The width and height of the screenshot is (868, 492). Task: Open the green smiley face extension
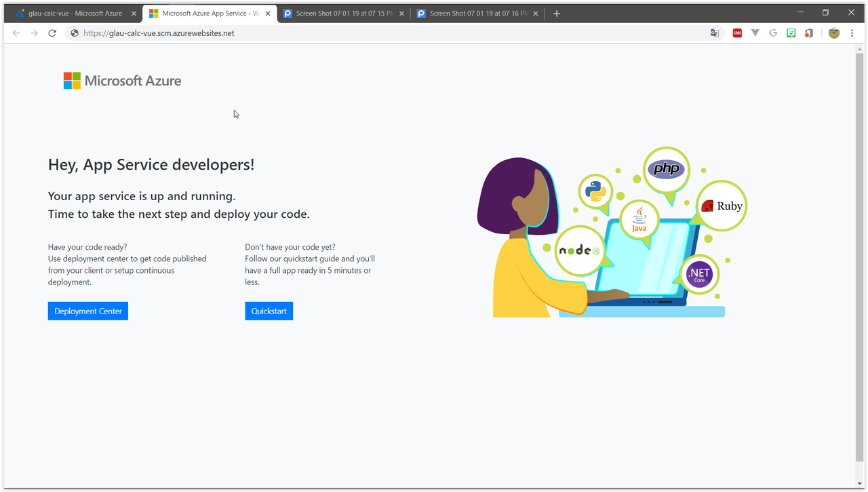[x=791, y=33]
